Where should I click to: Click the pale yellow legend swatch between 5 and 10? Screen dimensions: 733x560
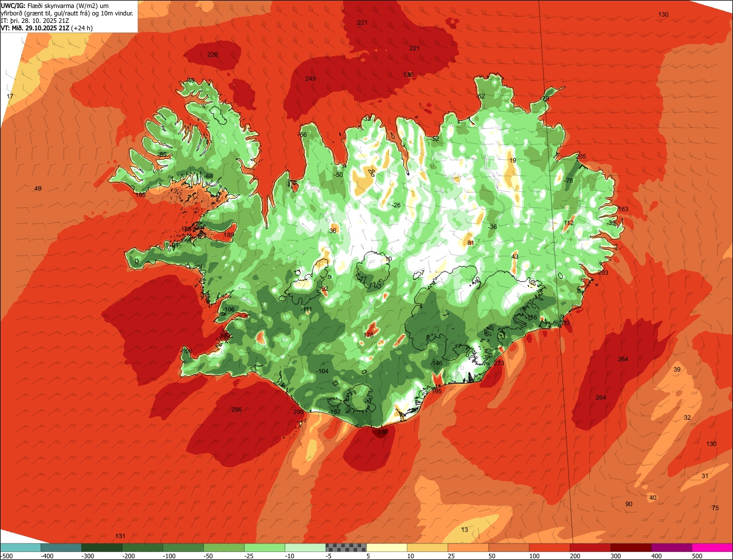click(x=387, y=547)
